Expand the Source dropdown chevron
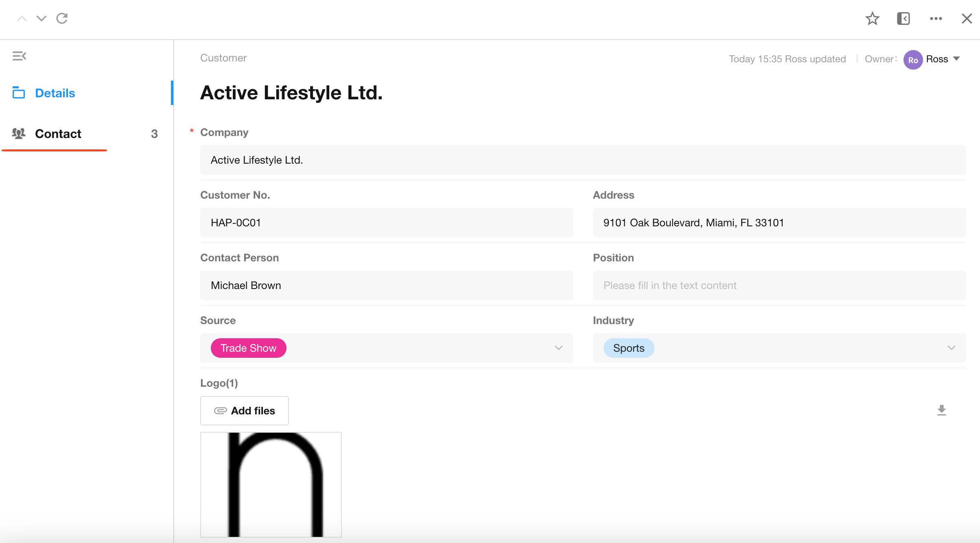 click(558, 348)
